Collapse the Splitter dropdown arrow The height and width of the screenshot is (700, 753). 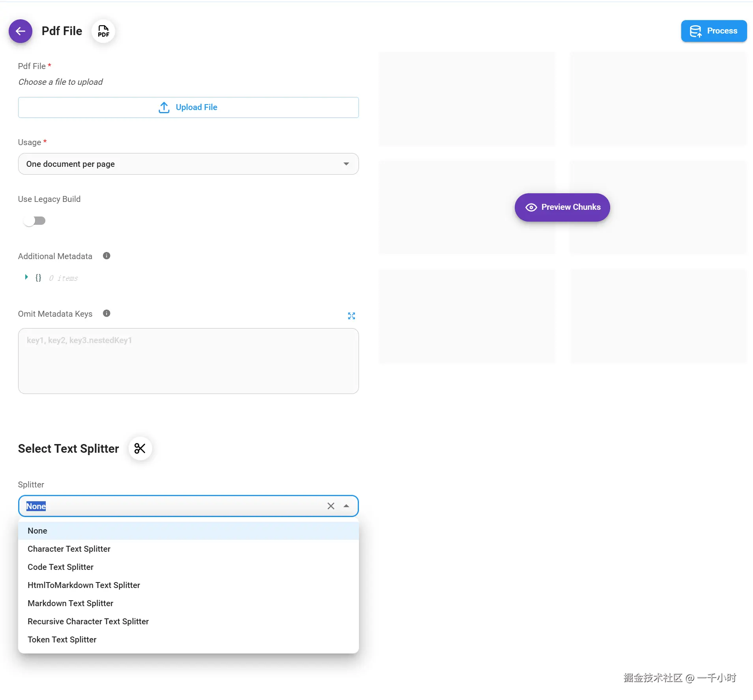346,506
